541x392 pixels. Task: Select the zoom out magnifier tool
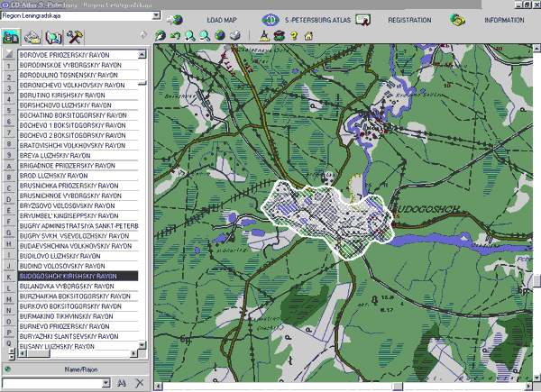tap(205, 35)
